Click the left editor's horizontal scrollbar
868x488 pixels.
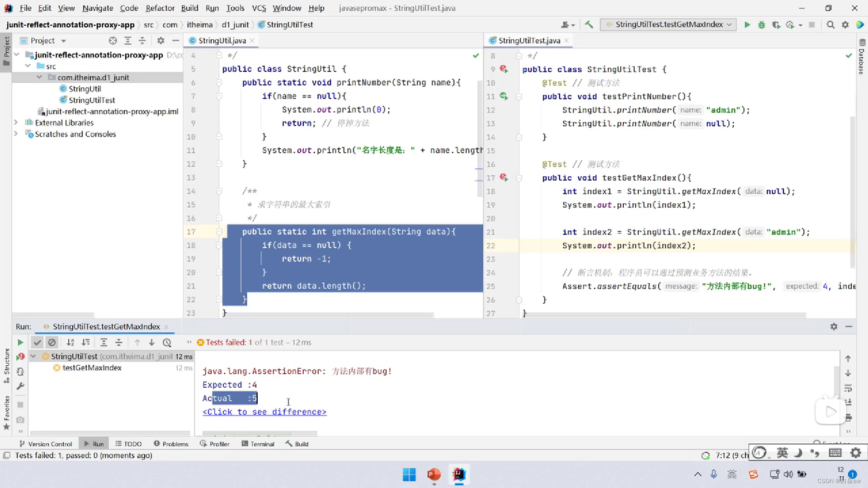coord(328,314)
